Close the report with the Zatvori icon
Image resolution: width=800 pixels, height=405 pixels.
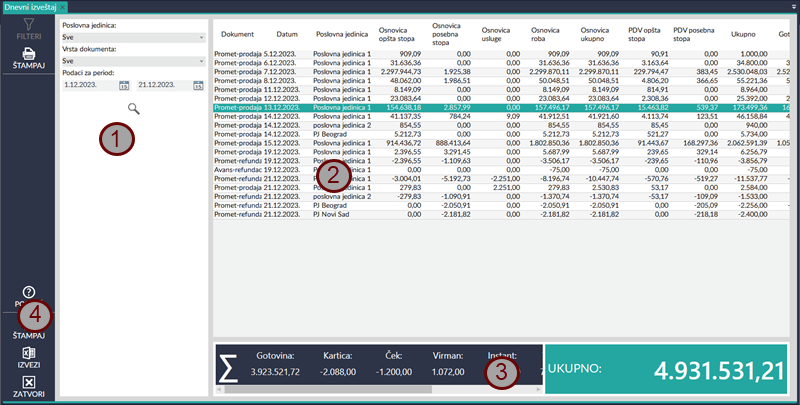(29, 383)
